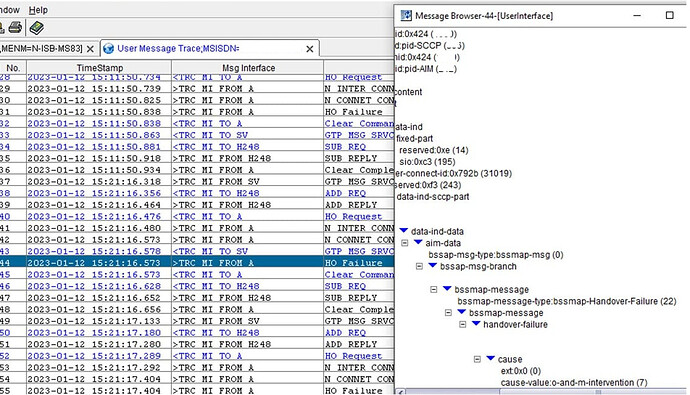This screenshot has width=690, height=395.
Task: Click cause-value o-and-m-intervention (7) line
Action: 574,383
